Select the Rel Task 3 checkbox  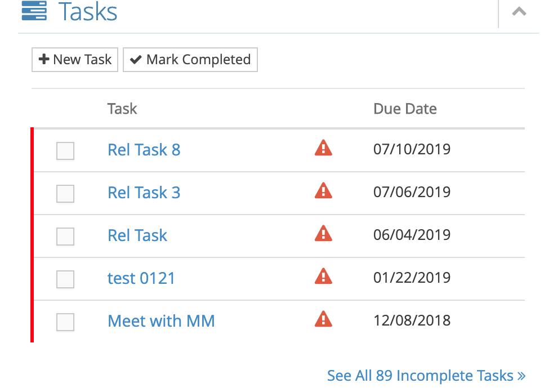tap(65, 194)
